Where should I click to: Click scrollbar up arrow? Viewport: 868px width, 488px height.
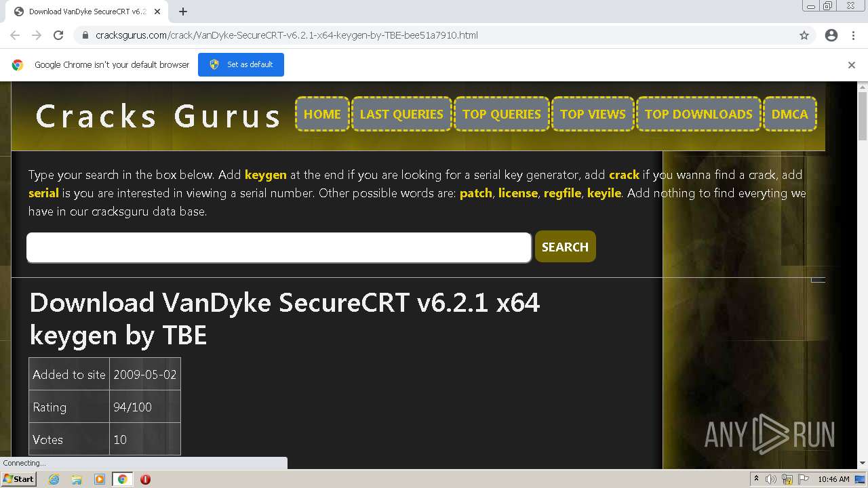click(x=863, y=87)
